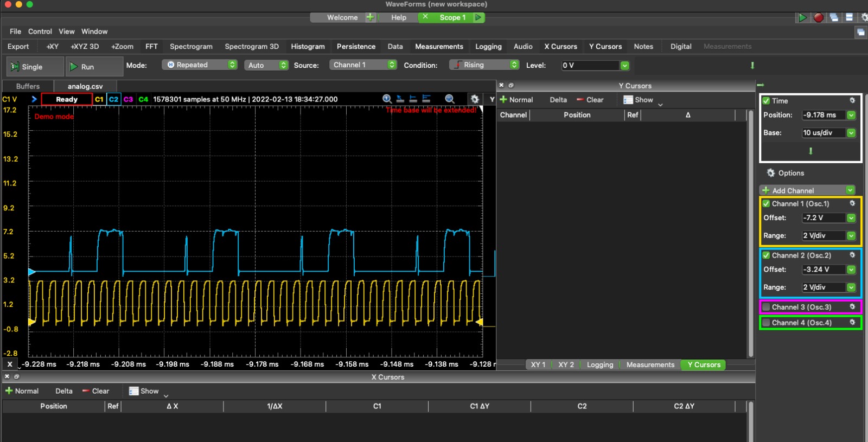Image resolution: width=868 pixels, height=442 pixels.
Task: Switch to the XY 1 tab
Action: [538, 364]
